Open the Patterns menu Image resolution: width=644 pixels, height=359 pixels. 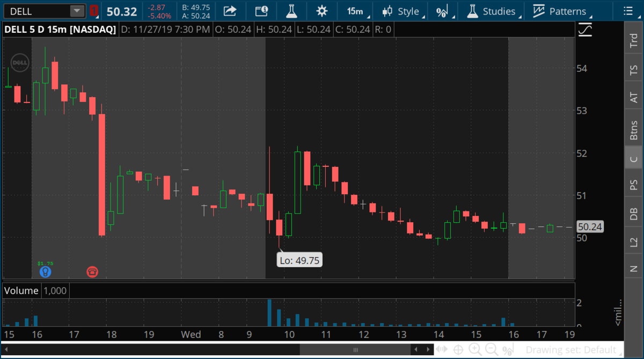pyautogui.click(x=562, y=11)
